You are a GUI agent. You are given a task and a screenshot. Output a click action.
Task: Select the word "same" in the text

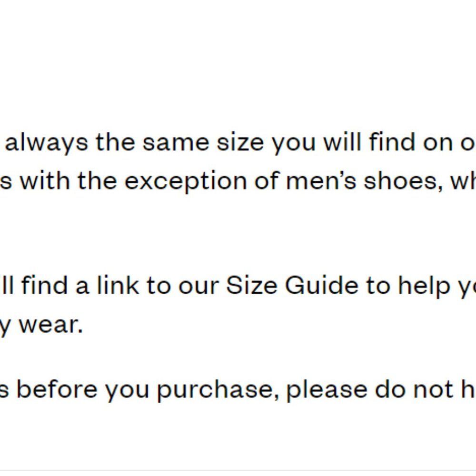coord(176,143)
